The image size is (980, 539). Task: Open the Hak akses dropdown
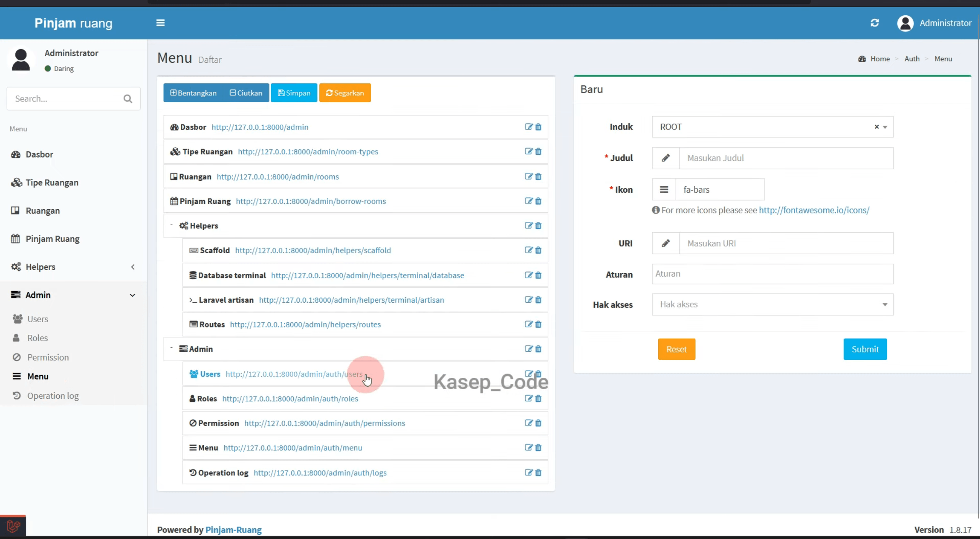coord(772,305)
